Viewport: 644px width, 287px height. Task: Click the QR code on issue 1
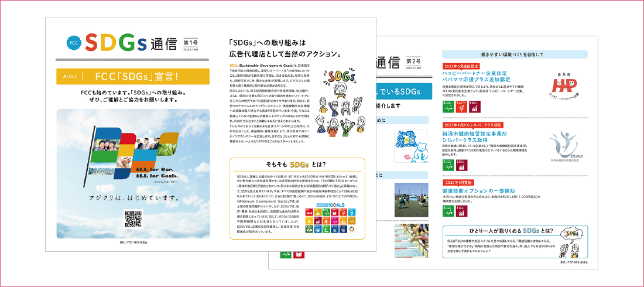[x=131, y=217]
